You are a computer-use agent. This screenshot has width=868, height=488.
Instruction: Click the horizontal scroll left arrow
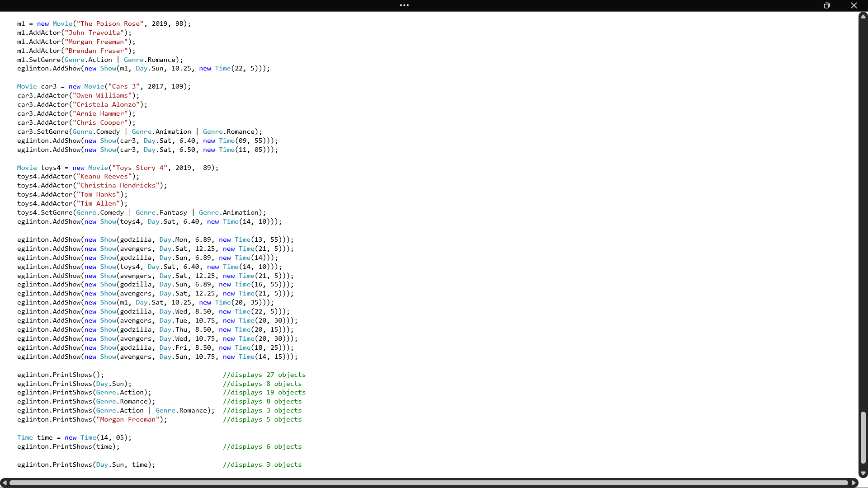(x=5, y=483)
